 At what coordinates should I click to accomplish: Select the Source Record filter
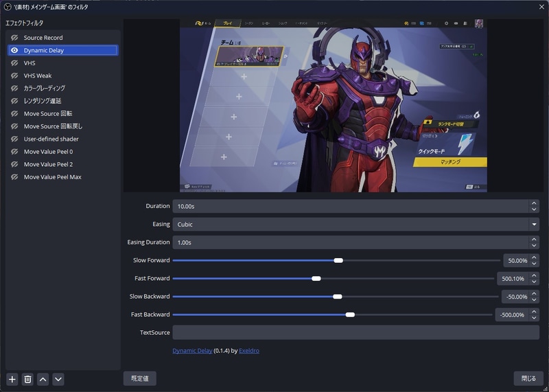[63, 38]
